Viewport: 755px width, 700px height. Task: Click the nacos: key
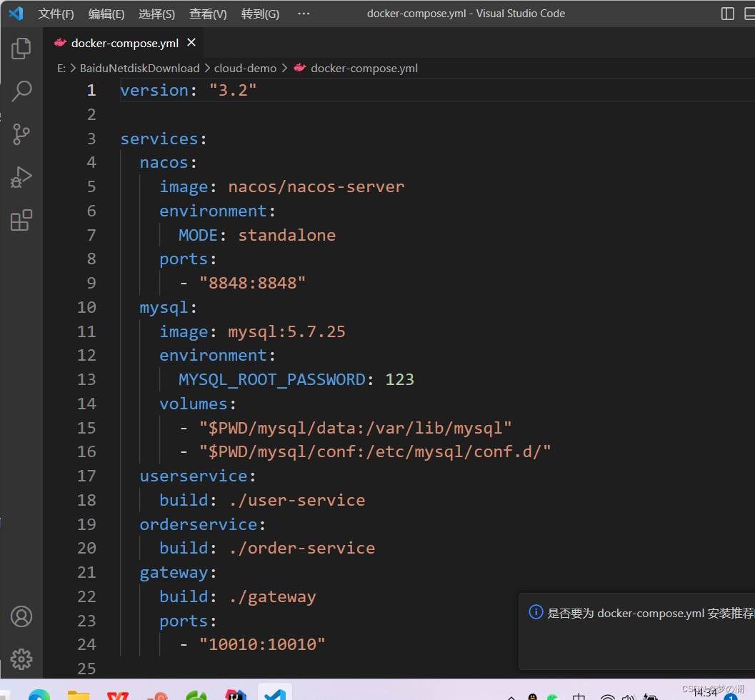[x=169, y=163]
